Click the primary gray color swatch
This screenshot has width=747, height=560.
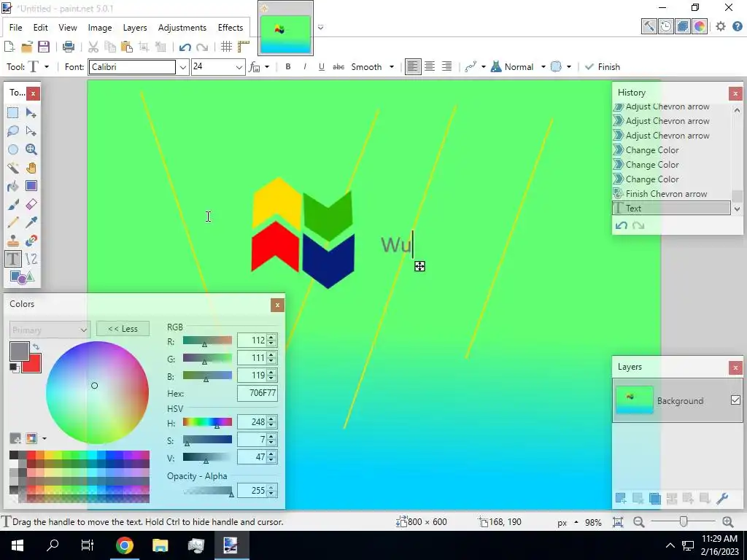(x=20, y=351)
